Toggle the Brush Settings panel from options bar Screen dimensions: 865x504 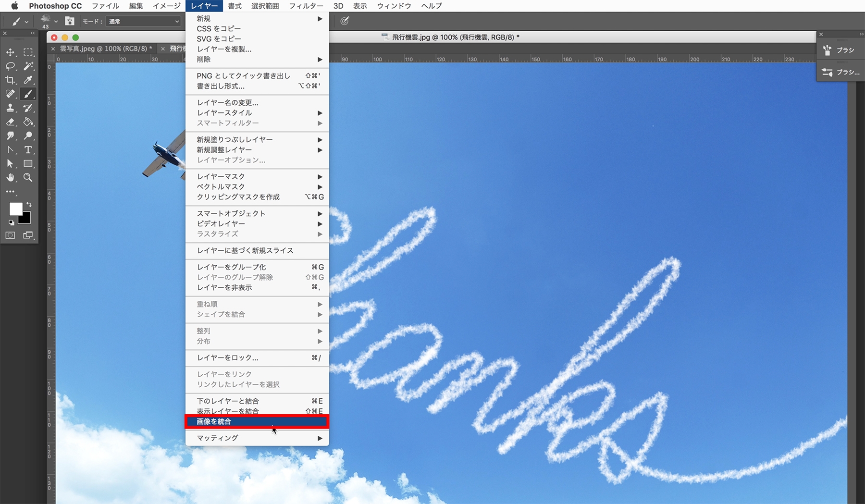pos(70,21)
